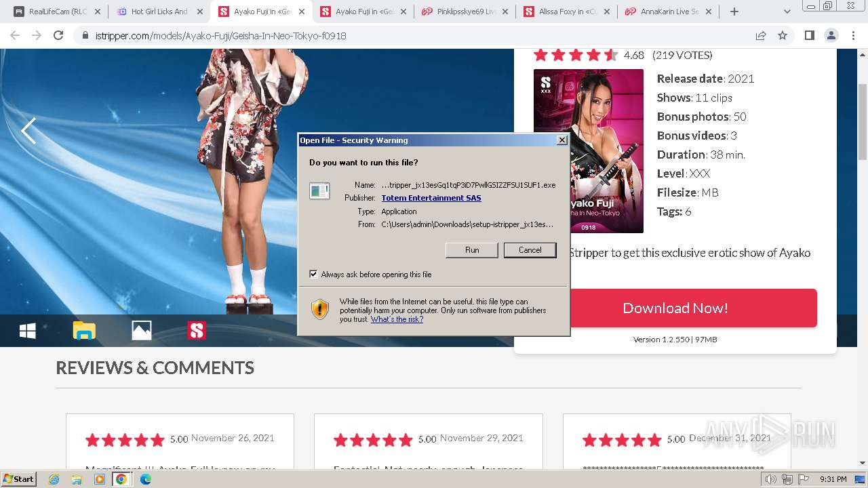Cancel the Open File security warning
Viewport: 868px width, 488px height.
tap(530, 250)
